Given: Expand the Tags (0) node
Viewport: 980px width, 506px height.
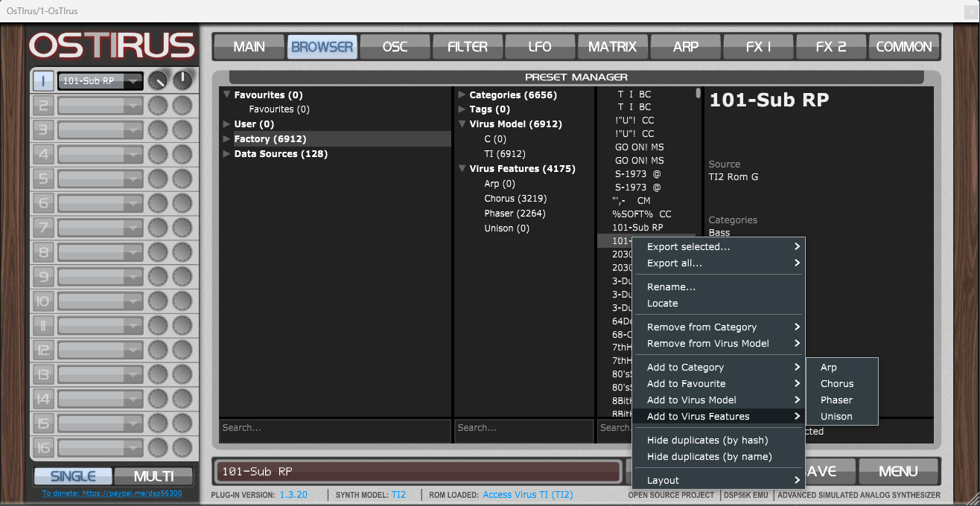Looking at the screenshot, I should (x=462, y=109).
